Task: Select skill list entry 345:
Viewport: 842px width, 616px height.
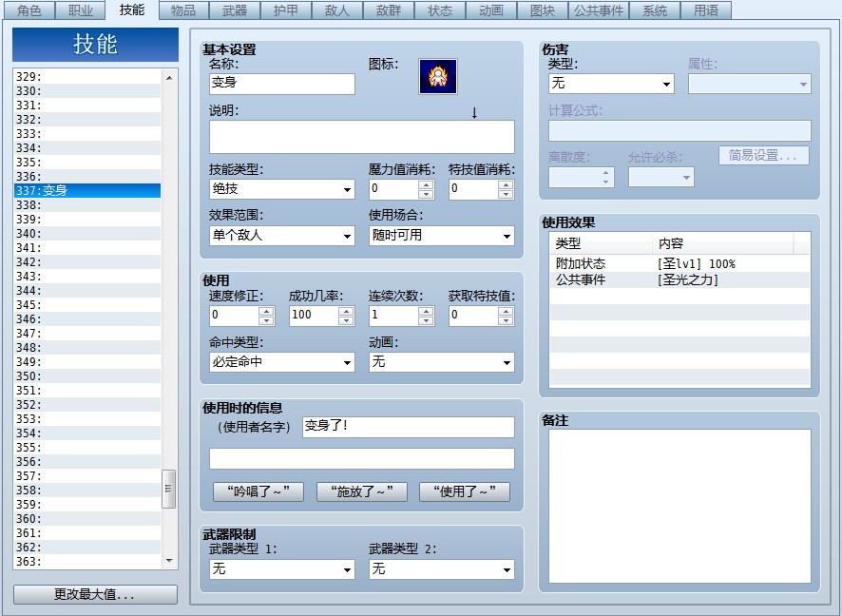Action: tap(87, 305)
